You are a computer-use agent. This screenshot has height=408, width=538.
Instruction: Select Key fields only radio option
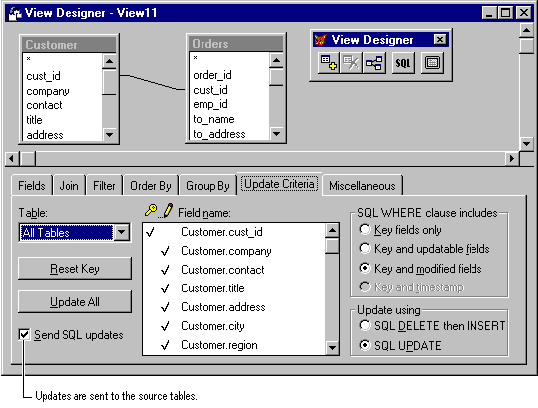tap(365, 229)
